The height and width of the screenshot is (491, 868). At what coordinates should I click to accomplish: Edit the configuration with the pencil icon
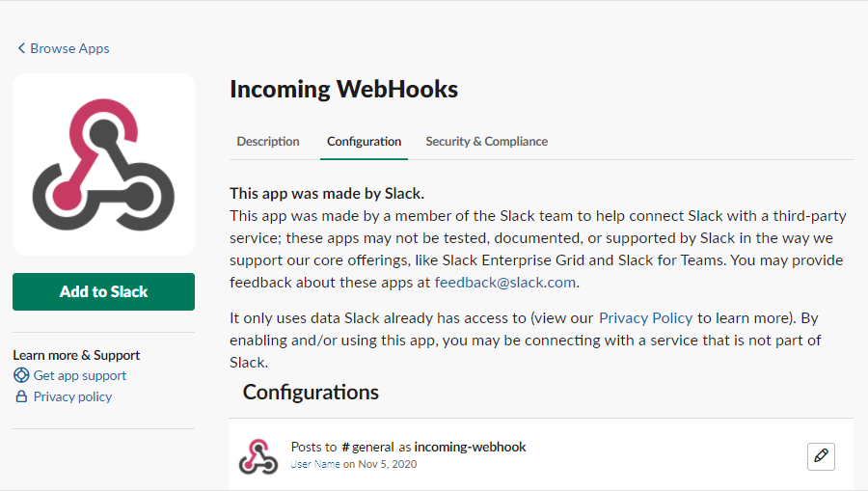tap(821, 456)
